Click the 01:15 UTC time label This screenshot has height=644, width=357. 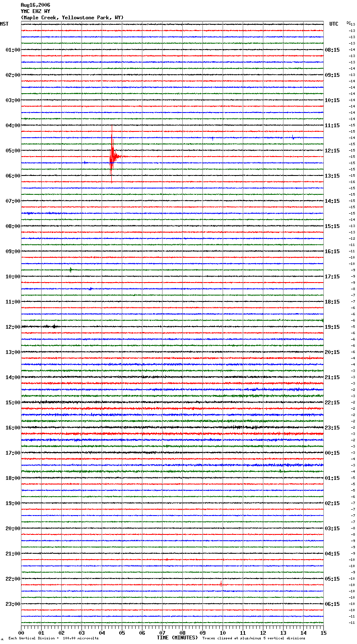(332, 478)
